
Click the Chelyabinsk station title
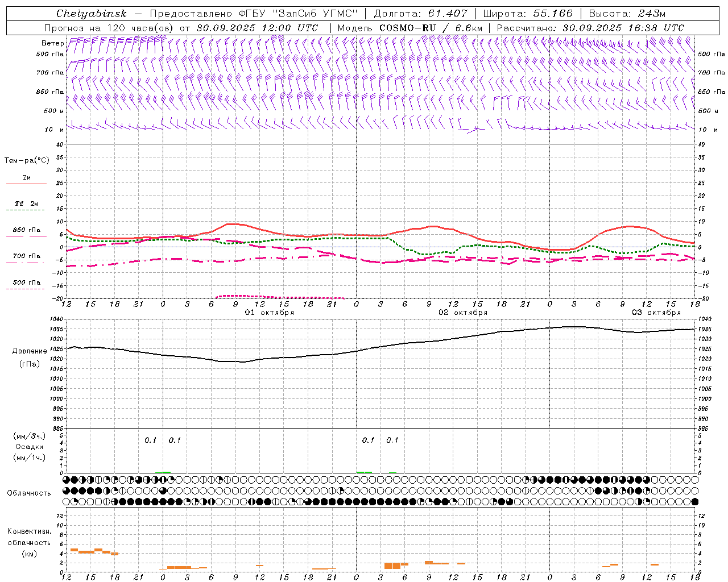click(91, 14)
